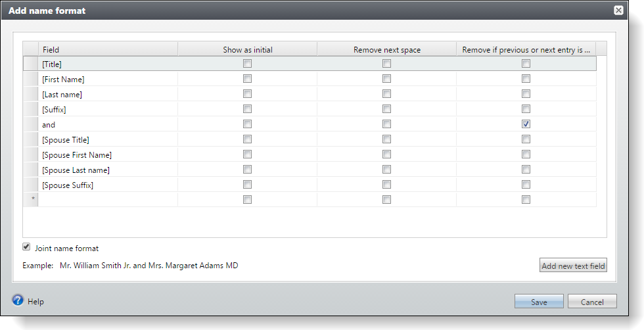This screenshot has height=330, width=644.
Task: Select the [Spouse First Name] field cell
Action: point(108,154)
